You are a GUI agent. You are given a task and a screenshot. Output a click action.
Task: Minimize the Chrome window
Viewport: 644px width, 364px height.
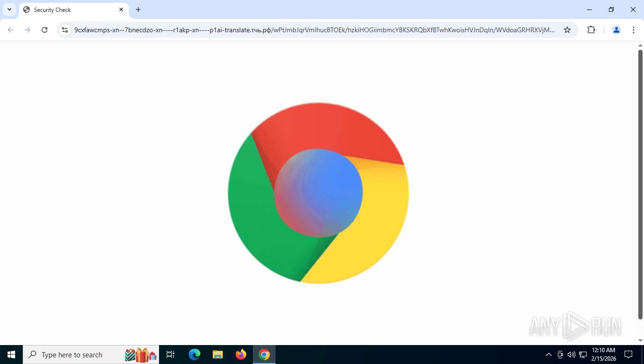click(x=590, y=9)
